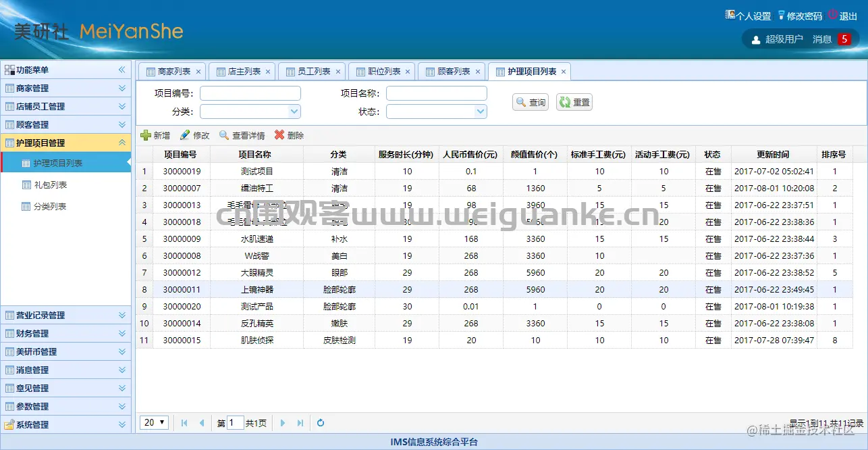Close the 护理项目列表 tab
Image resolution: width=868 pixels, height=450 pixels.
point(564,72)
